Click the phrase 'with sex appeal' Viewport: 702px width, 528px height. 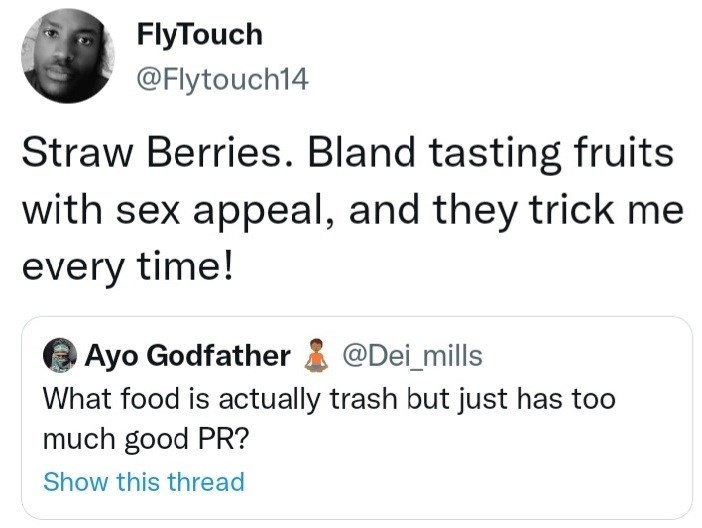click(x=173, y=211)
